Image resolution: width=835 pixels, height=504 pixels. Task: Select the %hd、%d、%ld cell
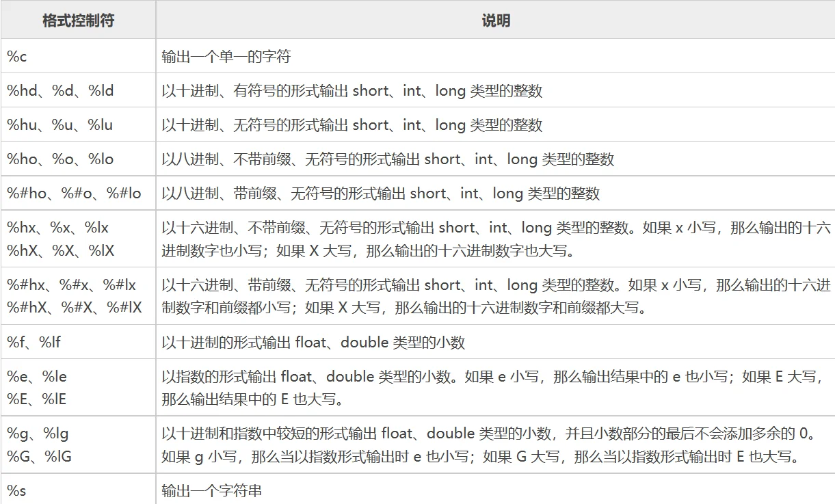[x=60, y=90]
